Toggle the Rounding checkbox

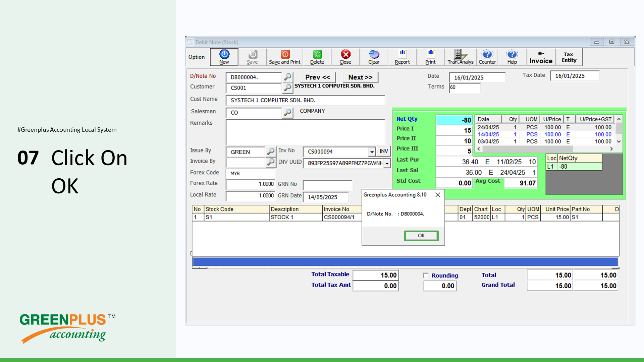point(426,276)
